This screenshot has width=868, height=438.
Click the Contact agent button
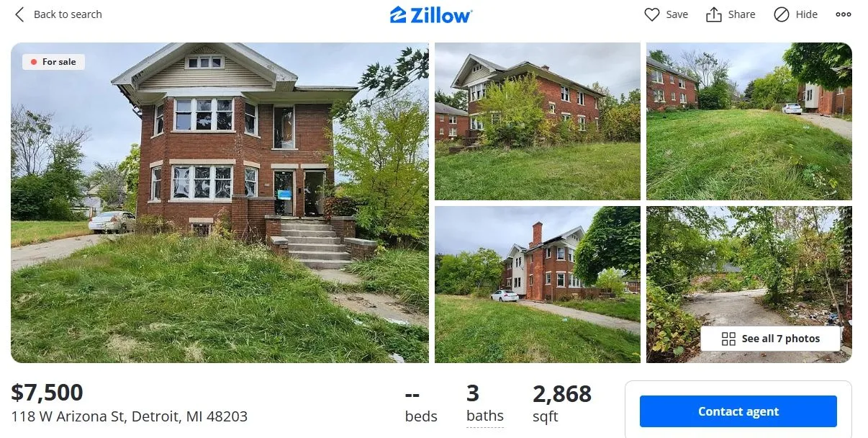click(738, 411)
